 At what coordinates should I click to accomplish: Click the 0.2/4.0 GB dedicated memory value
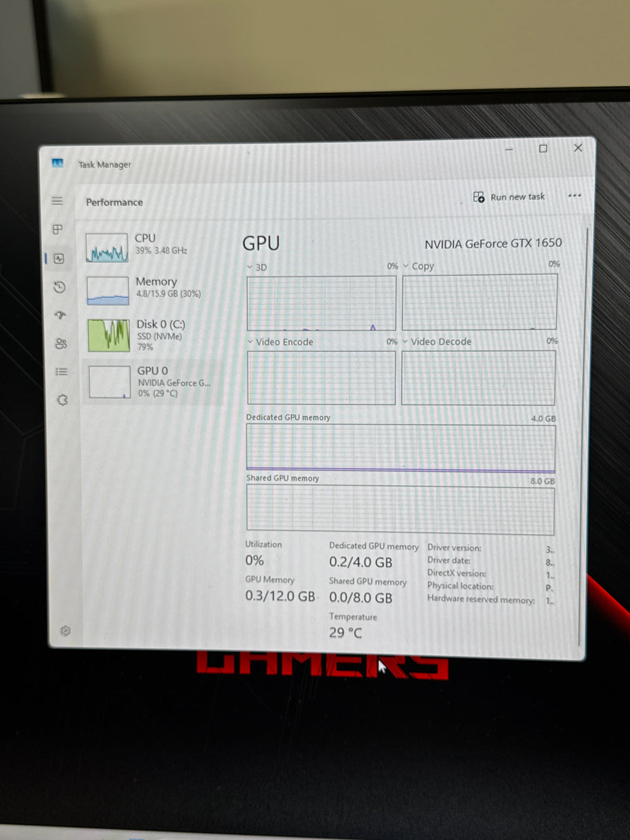coord(361,562)
